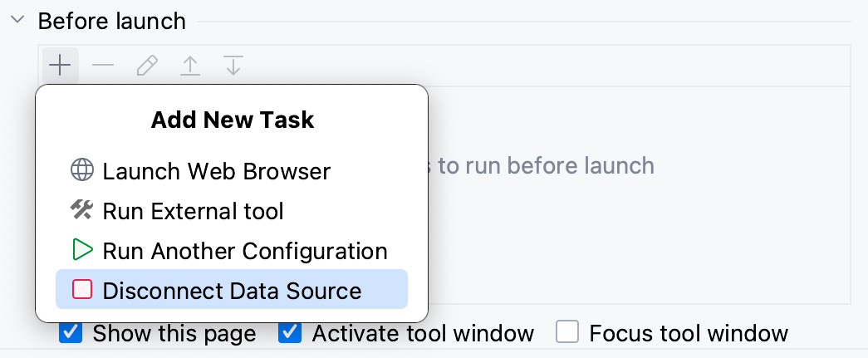
Task: Choose Run External tool from the popup
Action: pos(193,211)
